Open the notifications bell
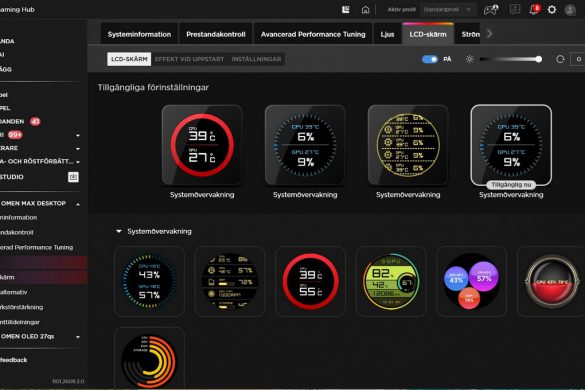 [x=534, y=10]
